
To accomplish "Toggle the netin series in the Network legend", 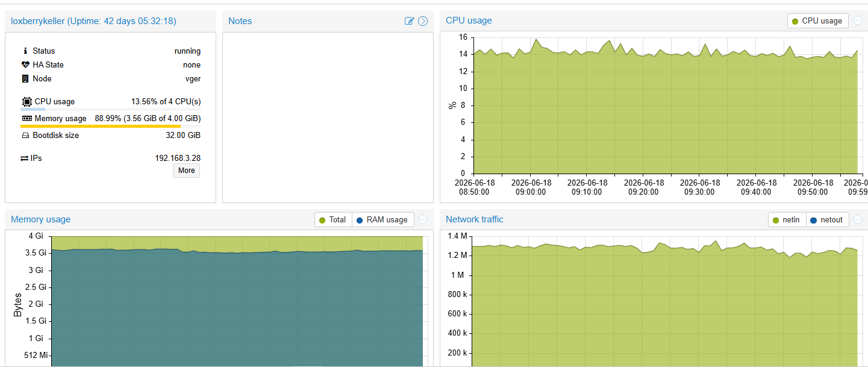I will click(786, 220).
